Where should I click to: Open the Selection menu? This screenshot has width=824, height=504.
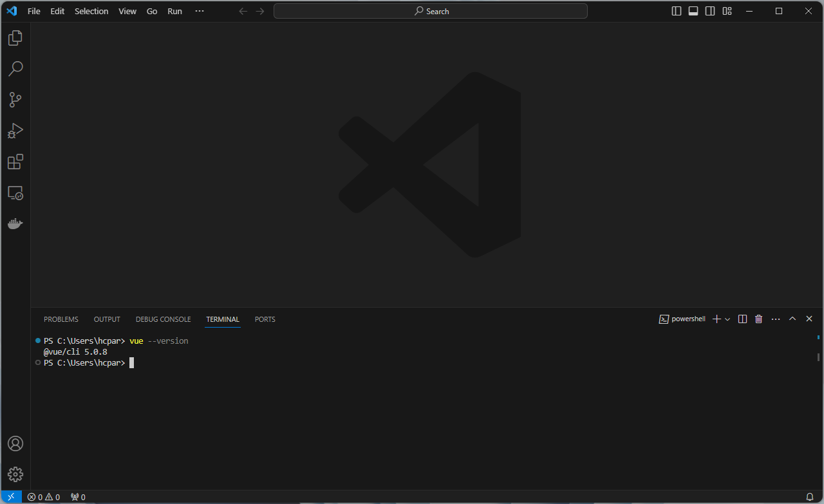point(91,11)
